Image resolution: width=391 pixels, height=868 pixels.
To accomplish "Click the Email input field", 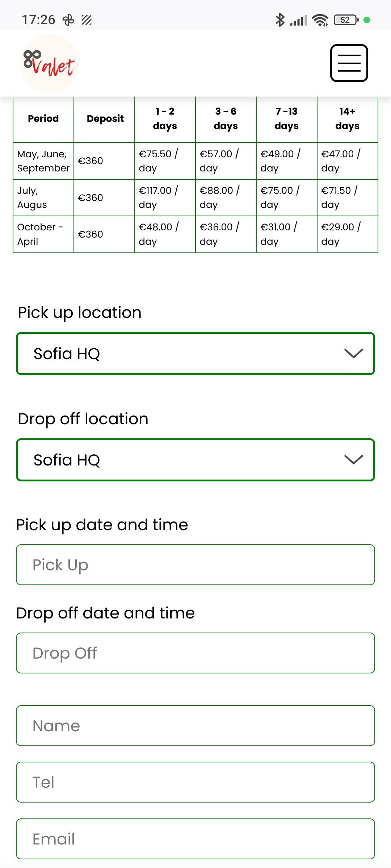I will click(x=195, y=839).
